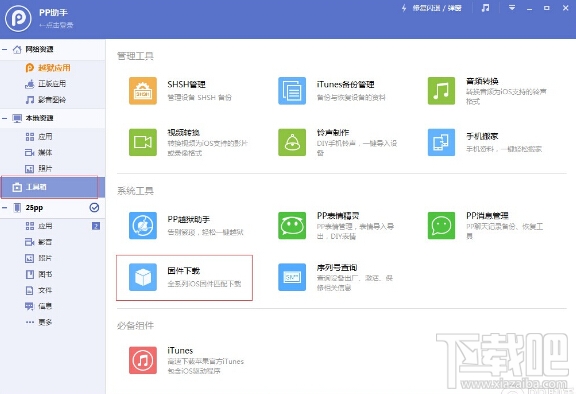
Task: Select 越狱应用 in the sidebar
Action: [x=48, y=68]
